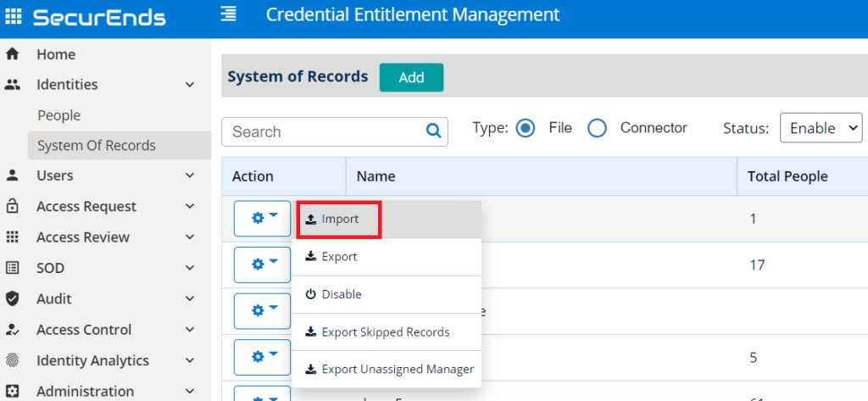Click the Access Review grid icon
This screenshot has height=401, width=868.
pos(12,237)
